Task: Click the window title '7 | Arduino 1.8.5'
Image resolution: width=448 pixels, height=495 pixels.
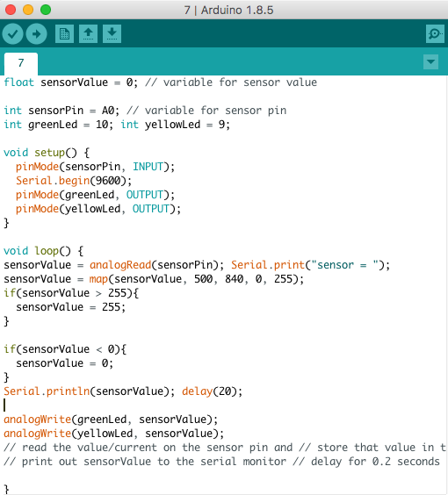Action: [x=228, y=11]
